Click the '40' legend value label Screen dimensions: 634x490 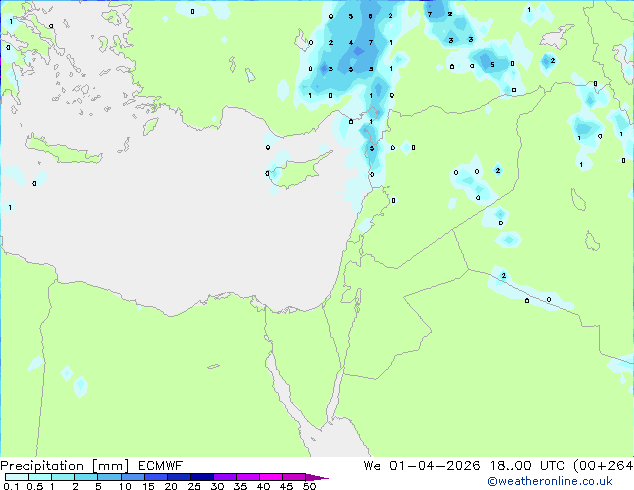[x=263, y=486]
